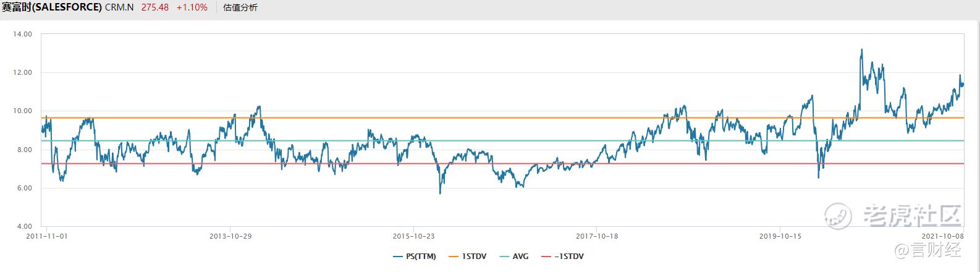This screenshot has height=272, width=980.
Task: Click the CRM.N ticker symbol
Action: (119, 8)
